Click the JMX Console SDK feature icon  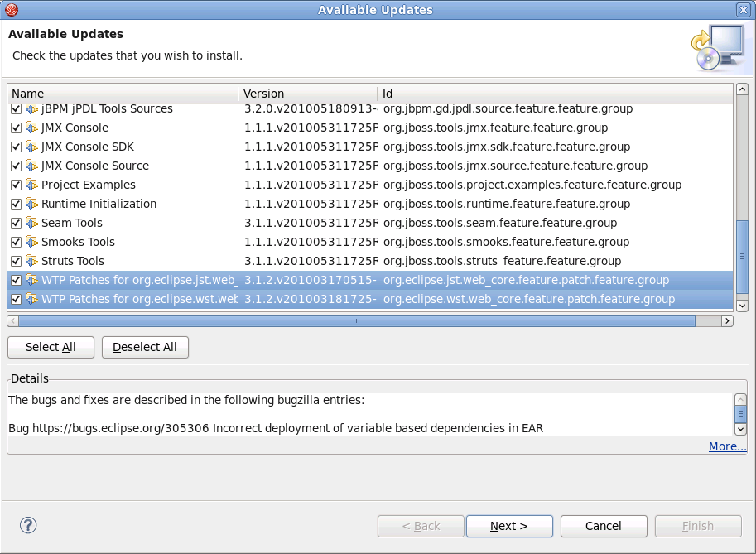click(31, 147)
